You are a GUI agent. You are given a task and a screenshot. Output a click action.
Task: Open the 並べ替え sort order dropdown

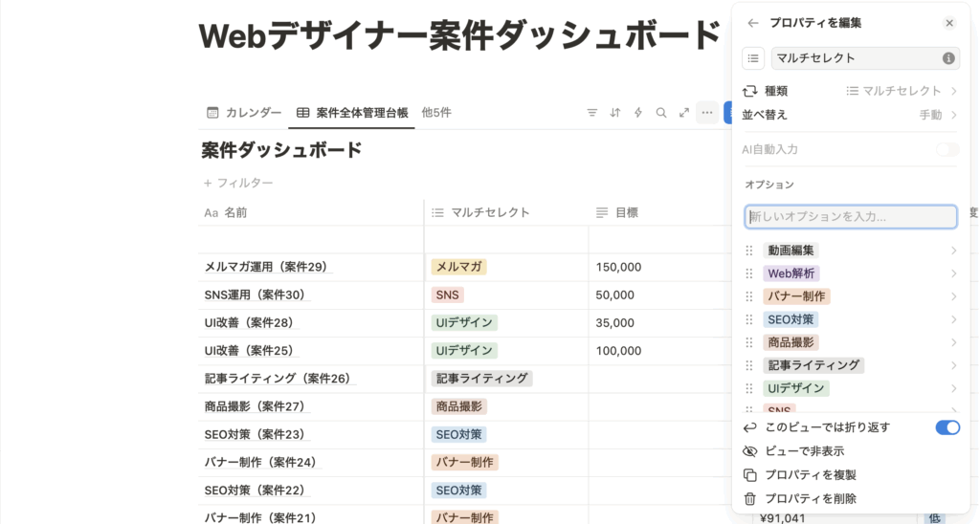(937, 115)
